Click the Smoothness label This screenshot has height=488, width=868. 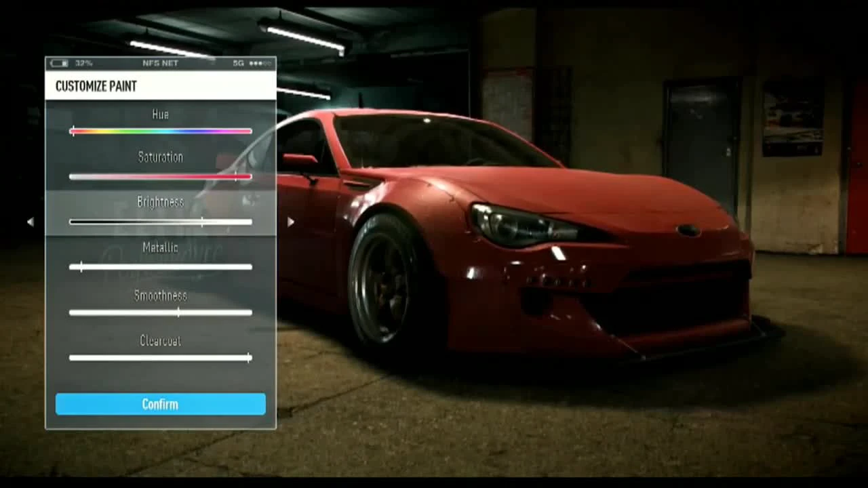pyautogui.click(x=161, y=296)
